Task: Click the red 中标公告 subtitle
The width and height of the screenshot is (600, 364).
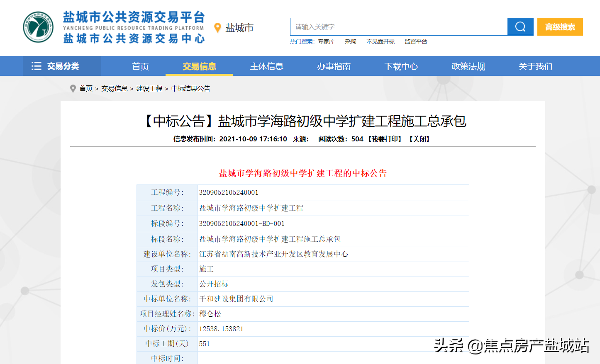Action: [303, 173]
